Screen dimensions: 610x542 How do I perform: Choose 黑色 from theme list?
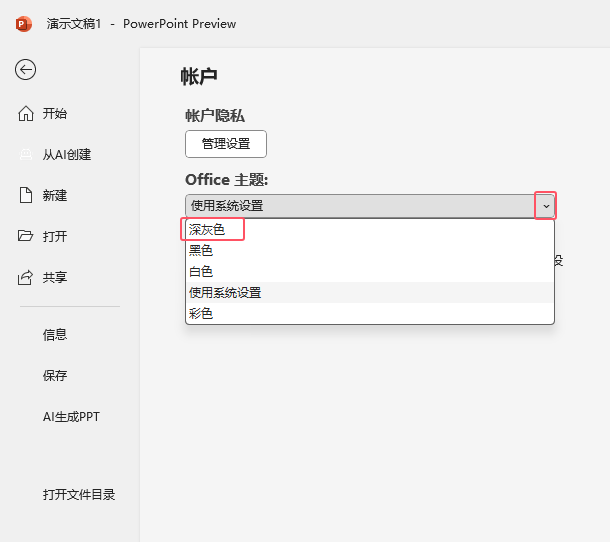coord(201,251)
